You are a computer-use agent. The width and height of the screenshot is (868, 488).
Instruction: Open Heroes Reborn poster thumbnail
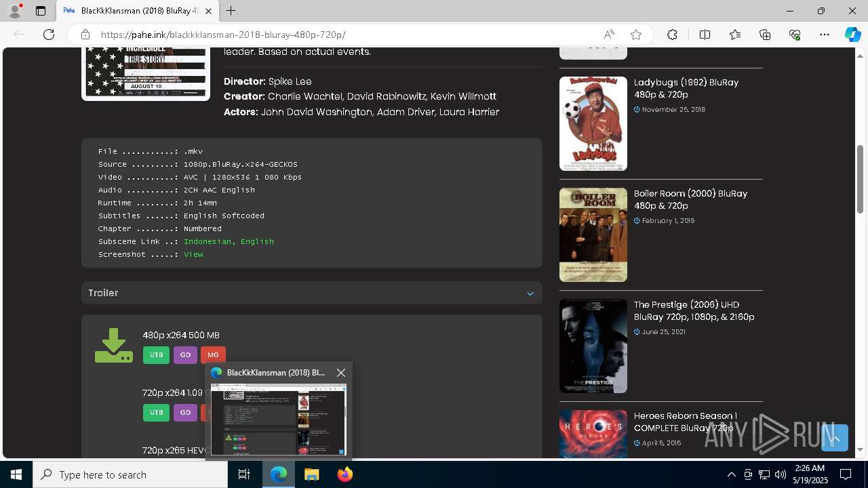tap(593, 434)
